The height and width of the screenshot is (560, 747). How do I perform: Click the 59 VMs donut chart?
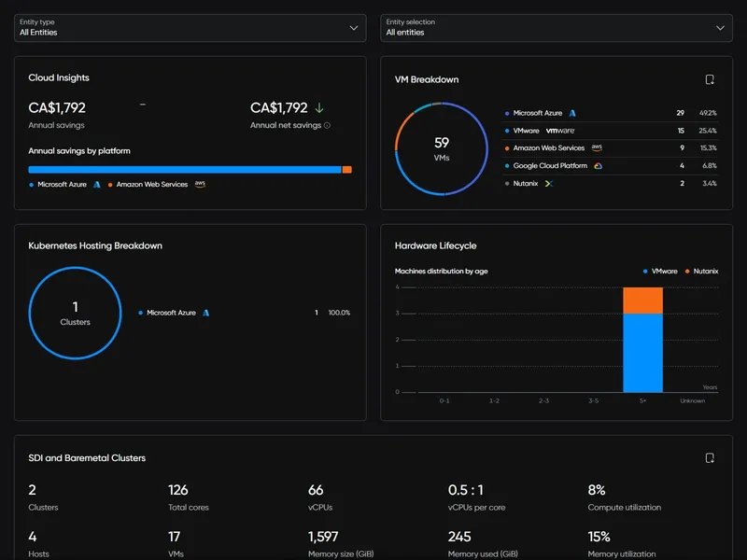442,148
